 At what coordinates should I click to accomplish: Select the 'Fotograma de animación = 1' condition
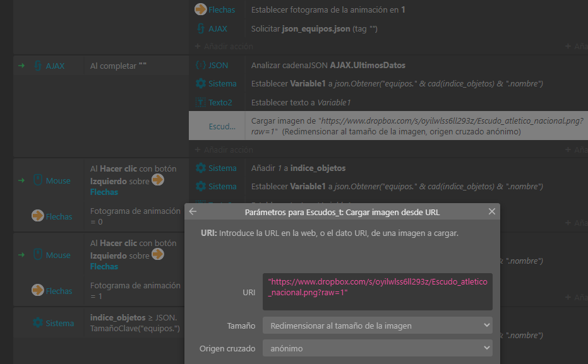[x=135, y=291]
